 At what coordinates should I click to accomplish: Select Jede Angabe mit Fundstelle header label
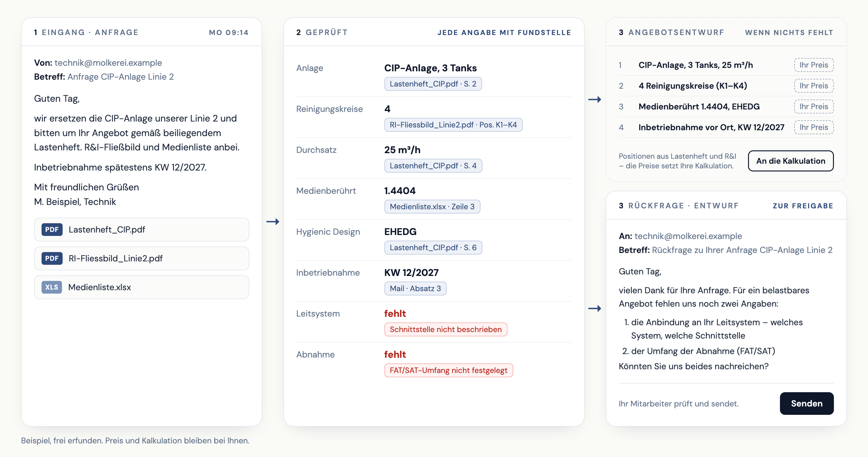[504, 32]
